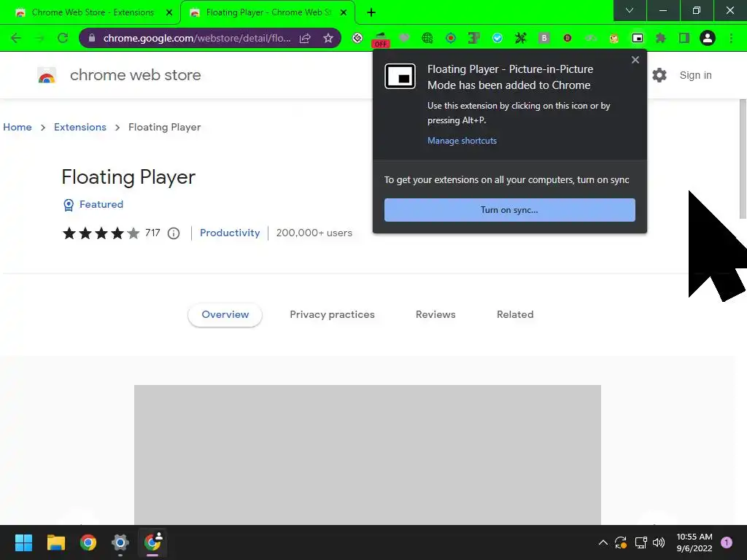Viewport: 747px width, 560px height.
Task: Open the wrench tools extension icon
Action: [x=521, y=38]
